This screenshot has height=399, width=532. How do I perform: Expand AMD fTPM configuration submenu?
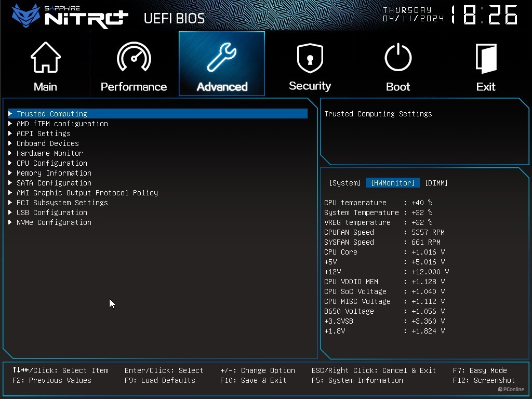62,124
